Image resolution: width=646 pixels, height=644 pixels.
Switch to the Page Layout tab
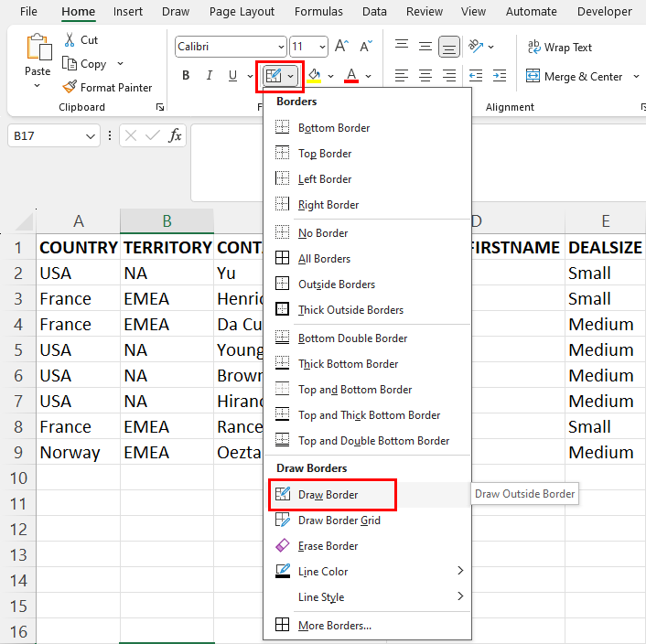pyautogui.click(x=242, y=12)
